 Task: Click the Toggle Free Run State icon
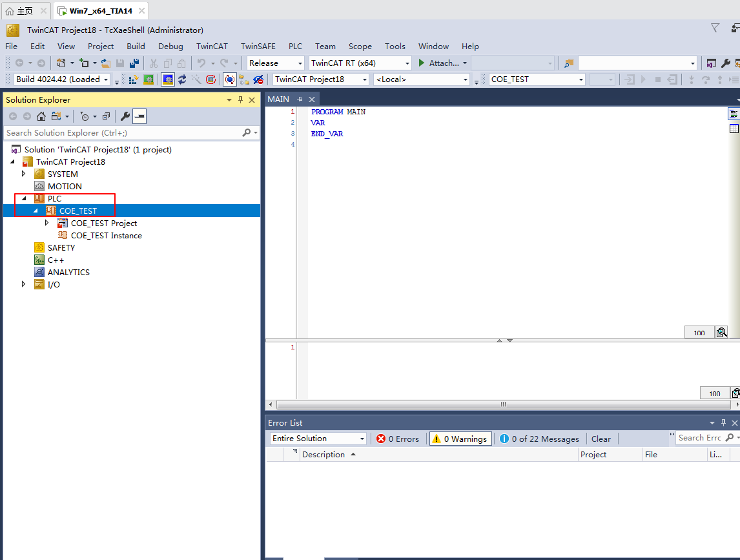tap(211, 79)
